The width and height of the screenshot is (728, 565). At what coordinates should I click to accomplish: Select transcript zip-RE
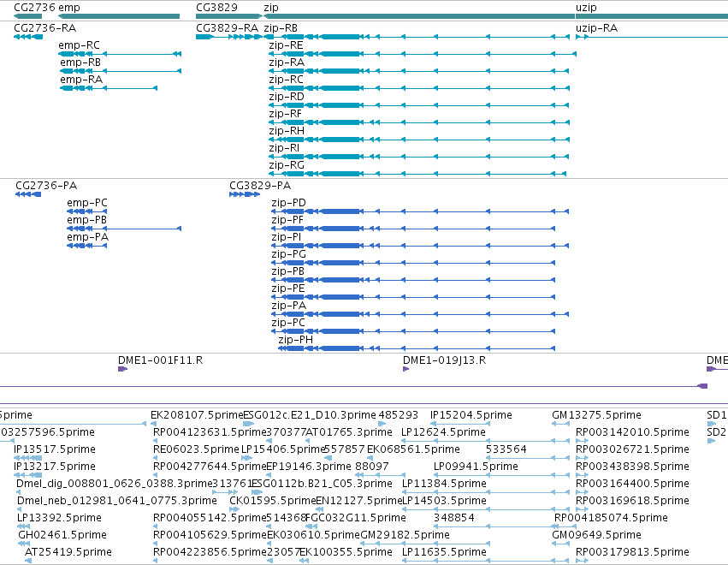coord(286,45)
